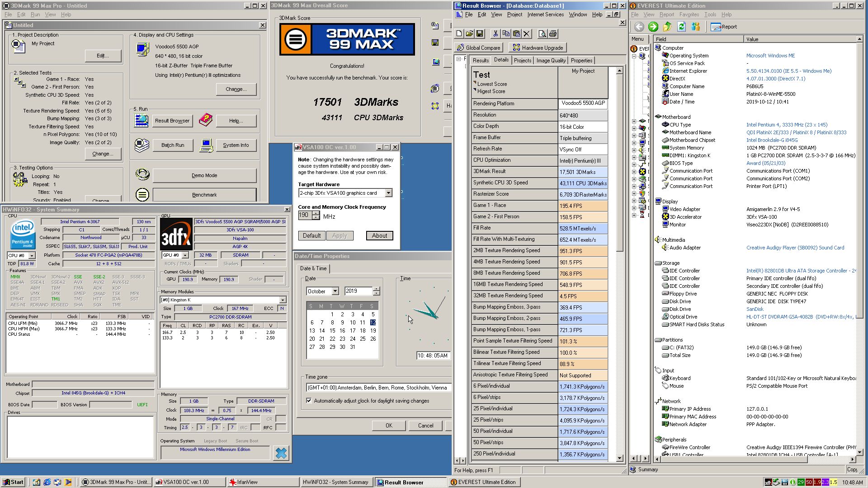Open CPU #0 selector in HWiNFO32
868x488 pixels.
click(32, 255)
